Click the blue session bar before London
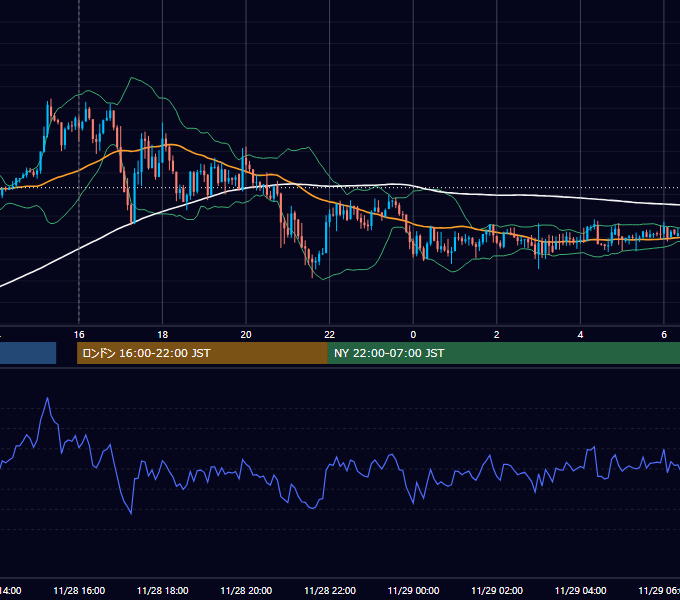680x600 pixels. [x=28, y=353]
